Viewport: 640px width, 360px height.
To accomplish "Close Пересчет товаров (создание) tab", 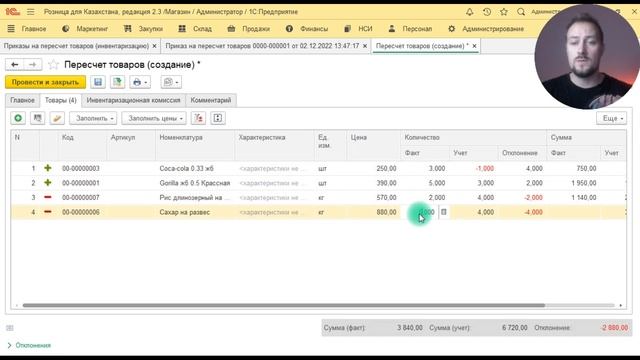I will tap(474, 46).
